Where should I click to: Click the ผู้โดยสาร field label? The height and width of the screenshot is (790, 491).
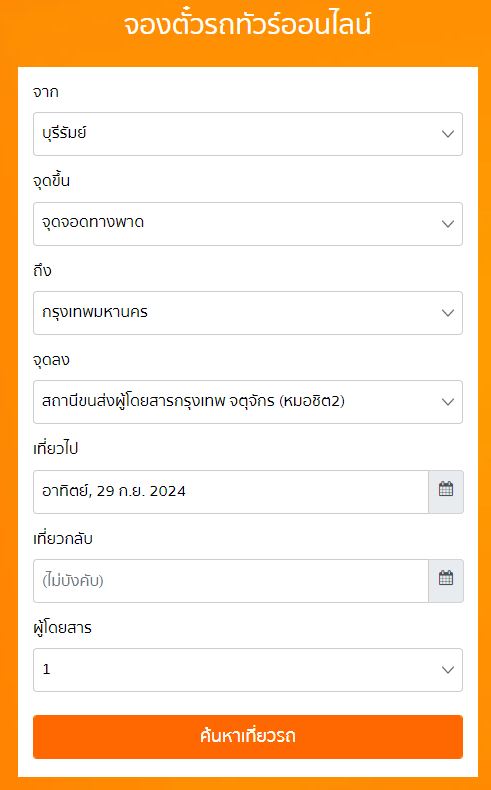click(62, 628)
